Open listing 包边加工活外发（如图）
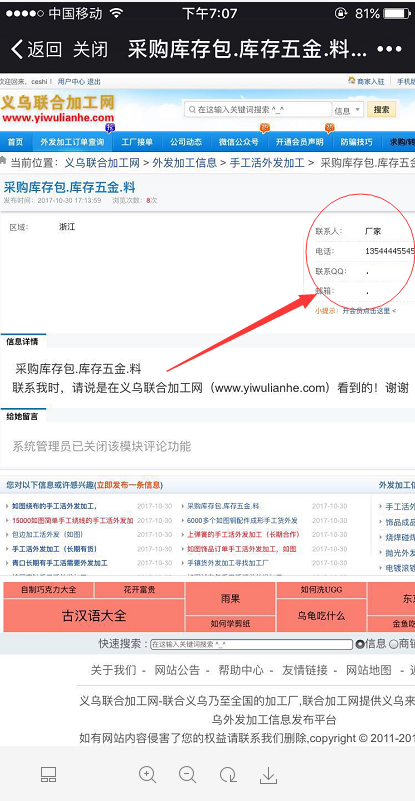The image size is (415, 801). (48, 535)
